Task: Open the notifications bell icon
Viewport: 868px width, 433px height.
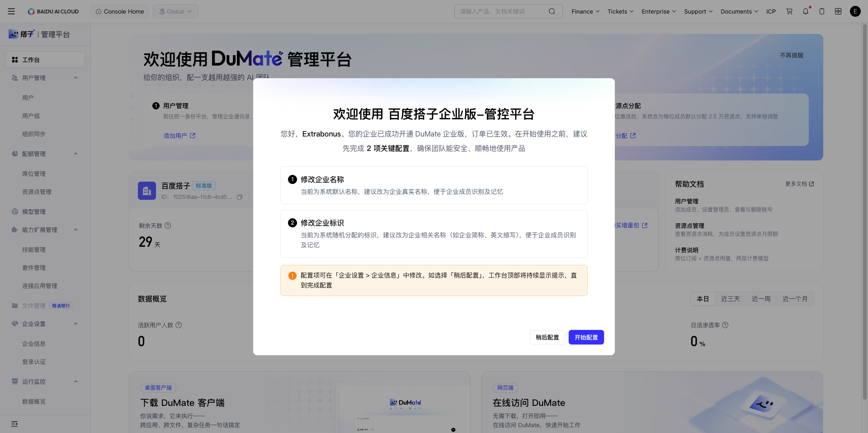Action: coord(806,11)
